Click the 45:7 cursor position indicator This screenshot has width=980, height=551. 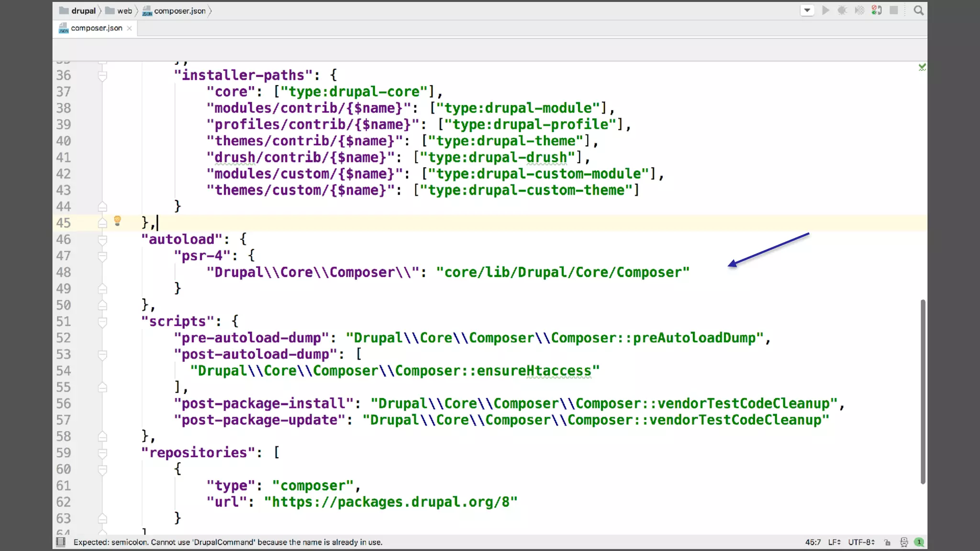pos(813,542)
